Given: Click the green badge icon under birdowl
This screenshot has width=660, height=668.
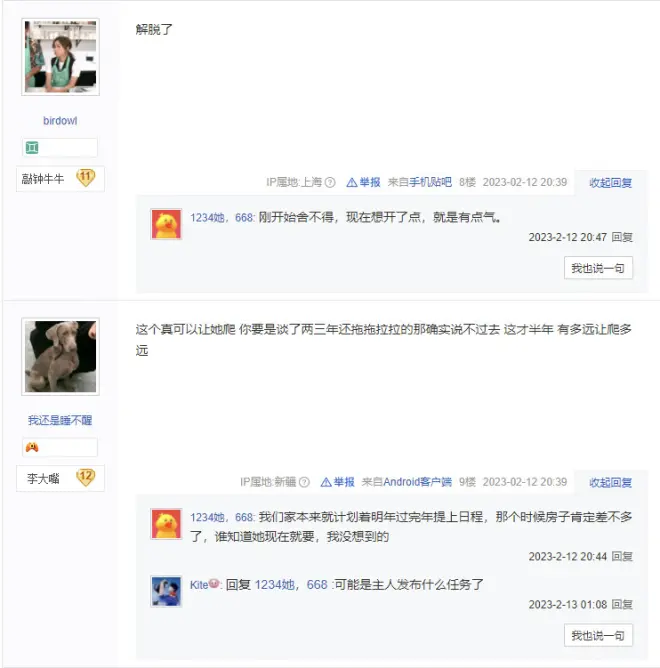Looking at the screenshot, I should (32, 148).
